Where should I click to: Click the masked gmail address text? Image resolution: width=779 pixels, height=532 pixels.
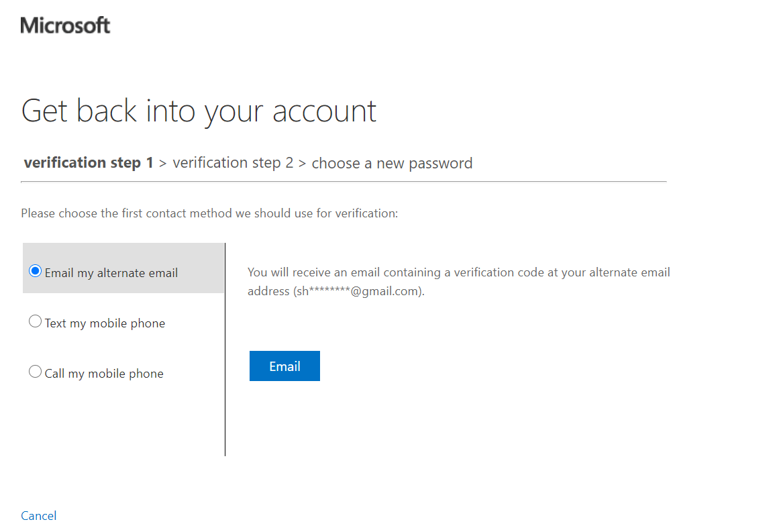coord(360,290)
